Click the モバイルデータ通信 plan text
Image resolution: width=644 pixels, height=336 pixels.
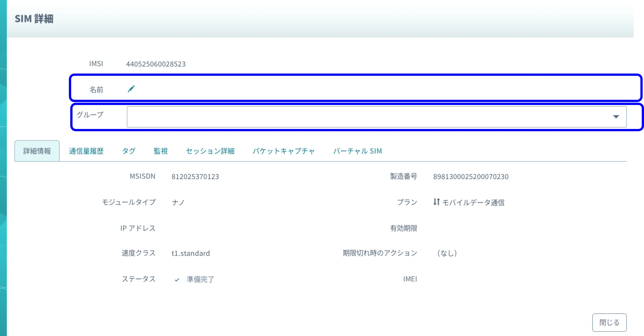[x=473, y=203]
